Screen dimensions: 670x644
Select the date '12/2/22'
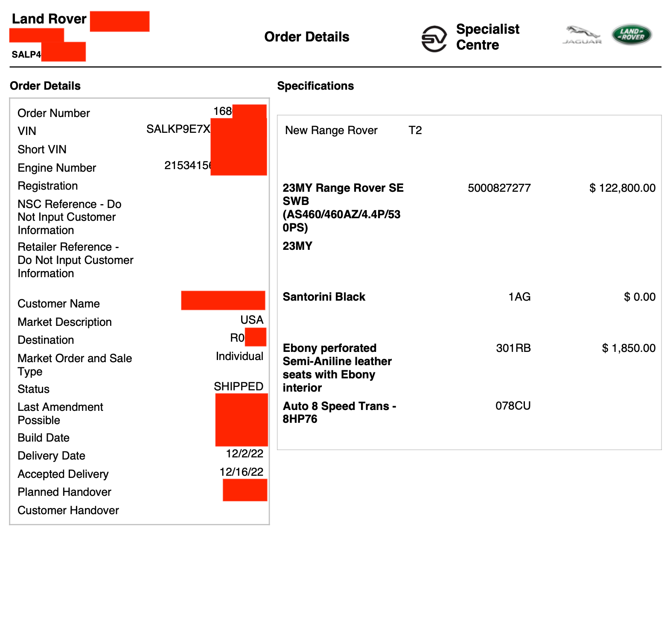click(x=245, y=454)
